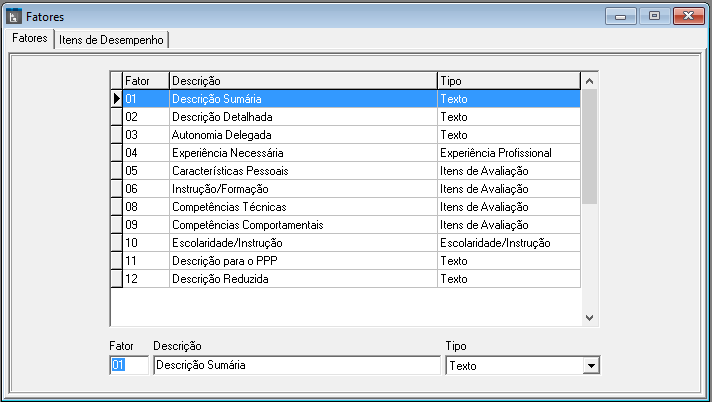
Task: Click the current-row arrow indicator for factor 01
Action: [117, 99]
